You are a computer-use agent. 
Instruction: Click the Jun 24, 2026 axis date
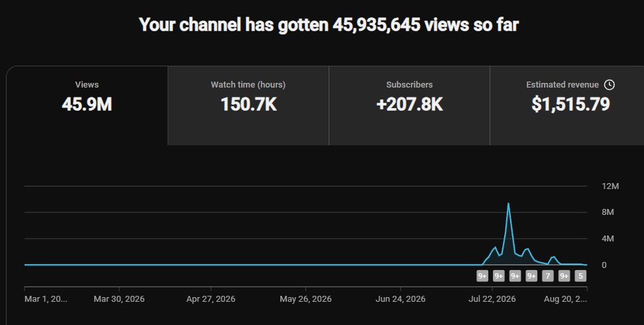(400, 299)
